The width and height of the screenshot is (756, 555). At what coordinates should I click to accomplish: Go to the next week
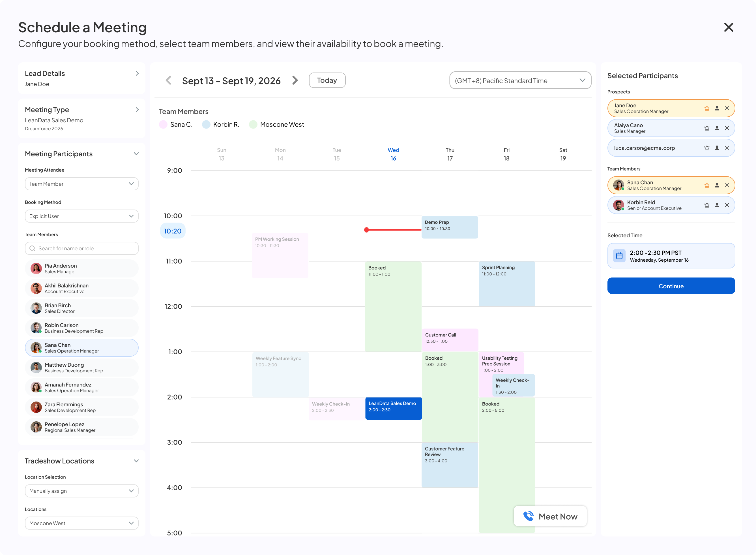[x=295, y=80]
